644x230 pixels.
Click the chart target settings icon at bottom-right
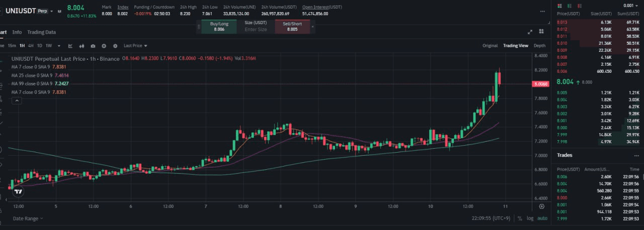tap(541, 206)
